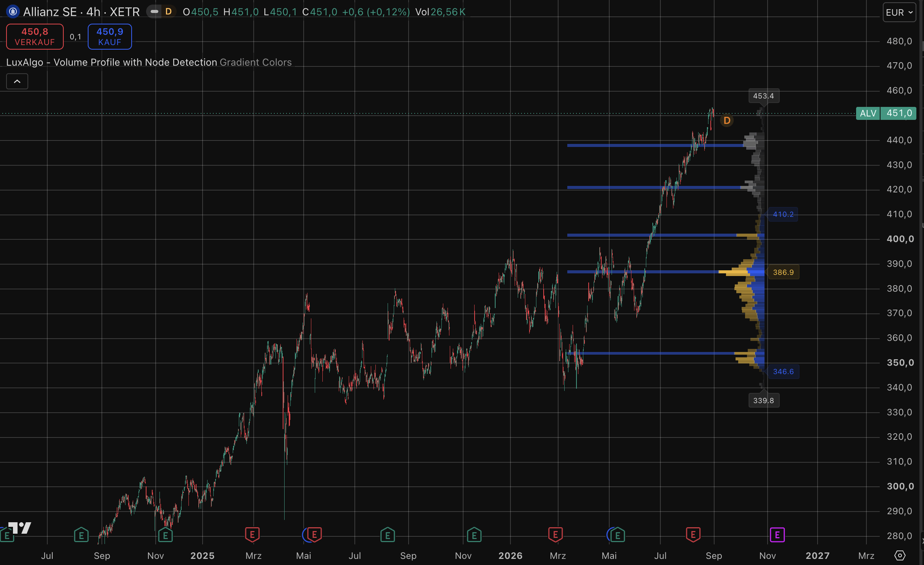
Task: Click the orange D icon beside the symbol title
Action: [168, 12]
